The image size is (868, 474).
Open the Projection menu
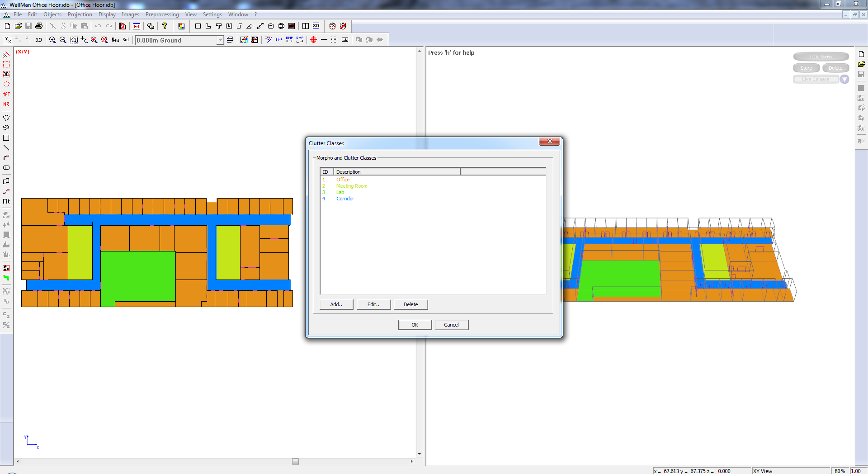click(x=80, y=14)
